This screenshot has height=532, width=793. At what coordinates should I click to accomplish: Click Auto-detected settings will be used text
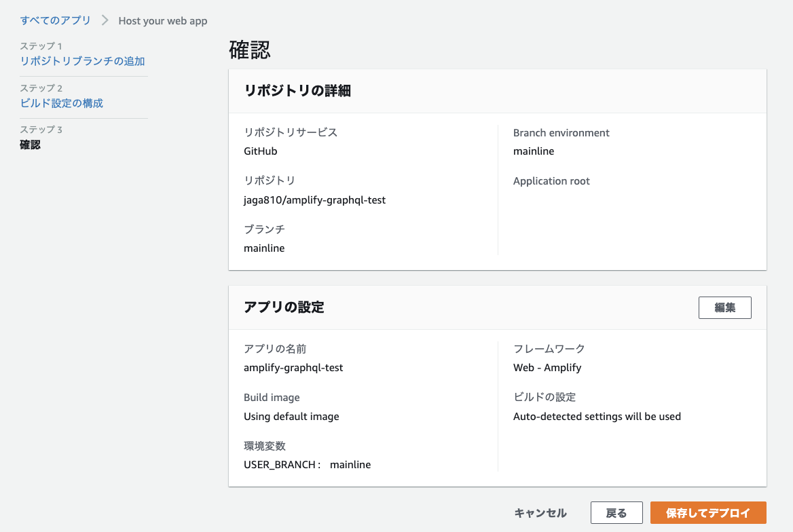click(x=597, y=417)
